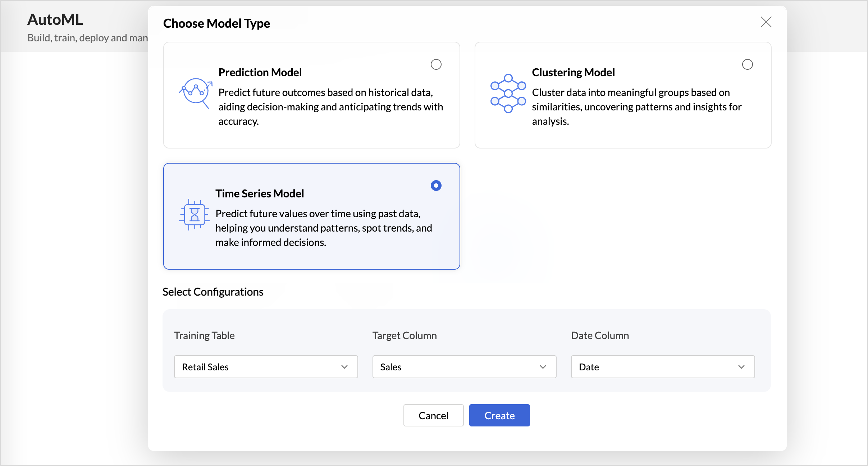Open the Retail Sales training table dropdown
The width and height of the screenshot is (868, 466).
point(266,367)
